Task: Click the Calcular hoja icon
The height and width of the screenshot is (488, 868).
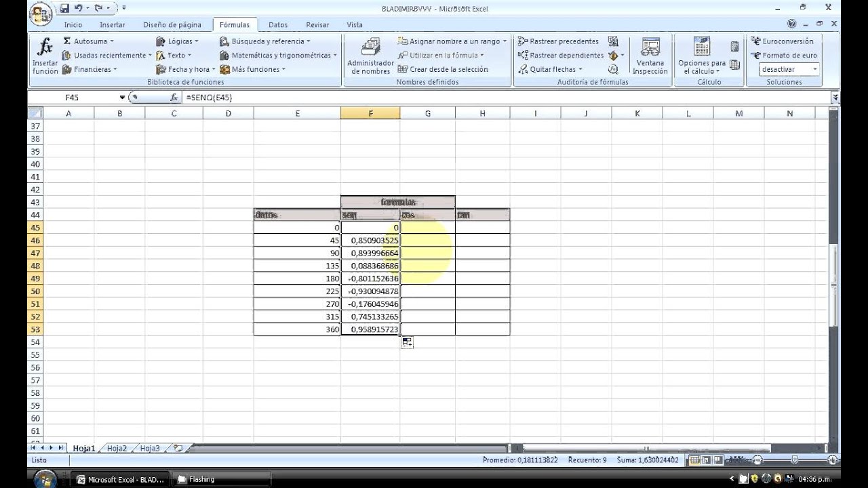Action: 734,65
